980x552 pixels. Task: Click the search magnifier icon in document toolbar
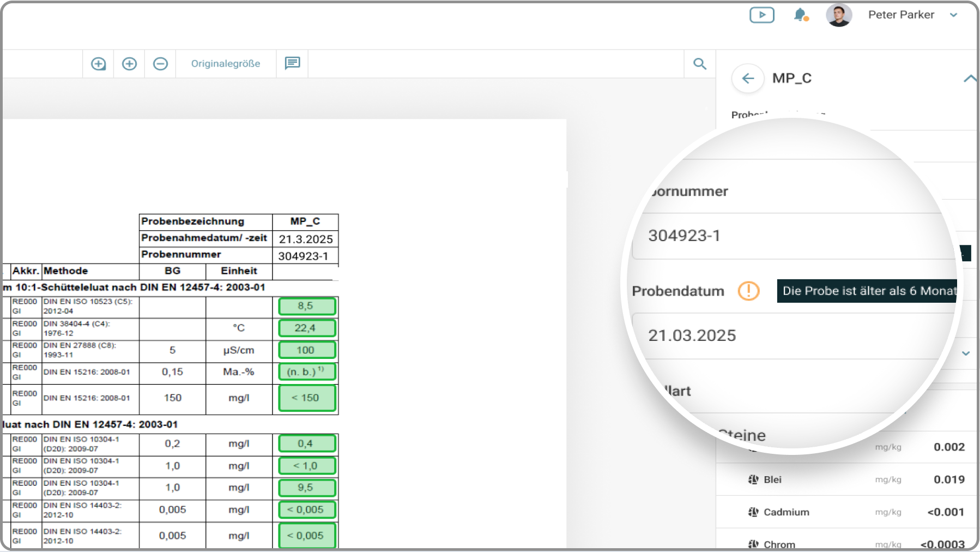[700, 64]
